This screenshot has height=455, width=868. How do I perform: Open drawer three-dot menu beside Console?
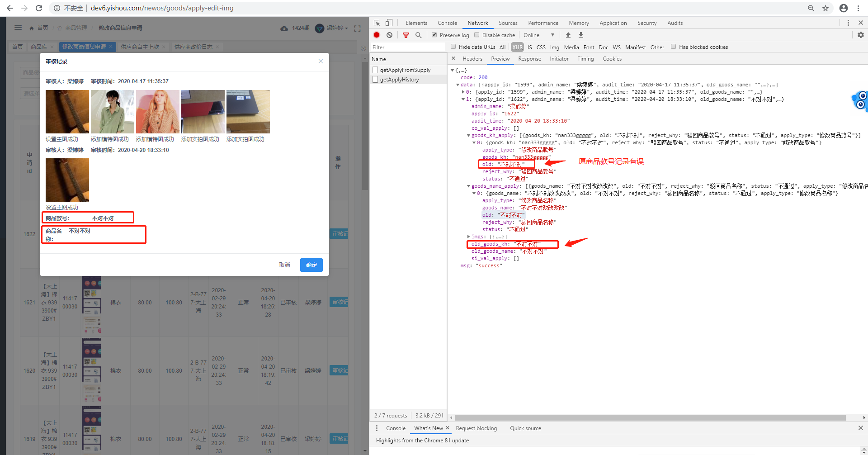click(x=377, y=428)
